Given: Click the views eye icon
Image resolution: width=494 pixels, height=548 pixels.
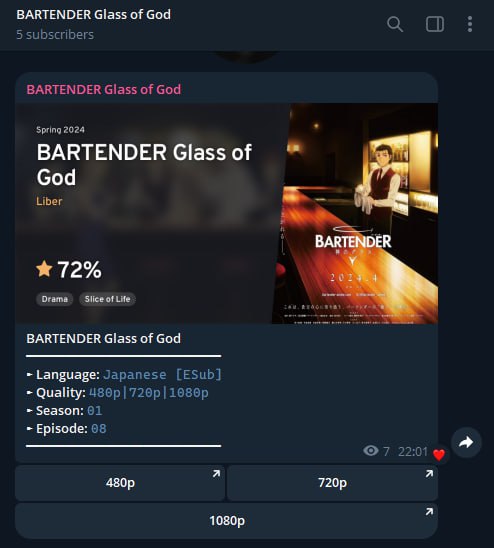Looking at the screenshot, I should tap(371, 451).
